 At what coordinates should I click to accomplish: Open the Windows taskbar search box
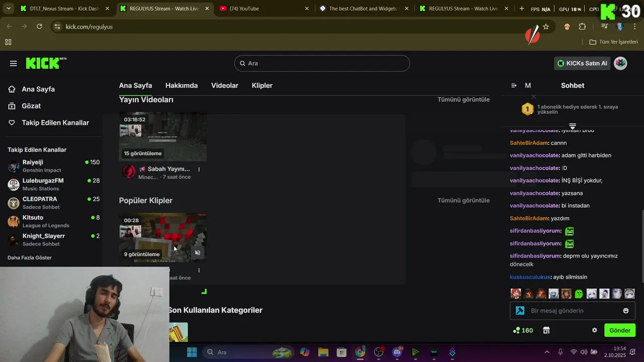coord(250,352)
